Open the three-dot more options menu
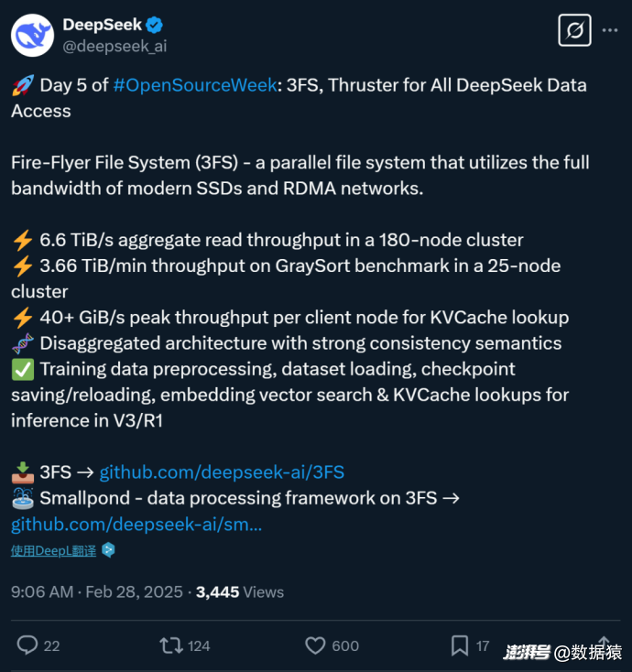Viewport: 632px width, 672px height. click(x=609, y=30)
